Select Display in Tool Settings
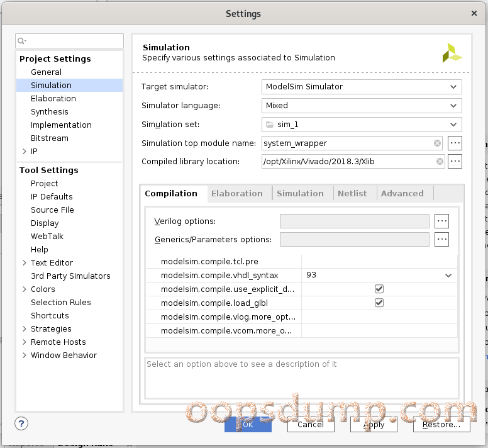Screen dimensions: 488x448 pyautogui.click(x=45, y=223)
